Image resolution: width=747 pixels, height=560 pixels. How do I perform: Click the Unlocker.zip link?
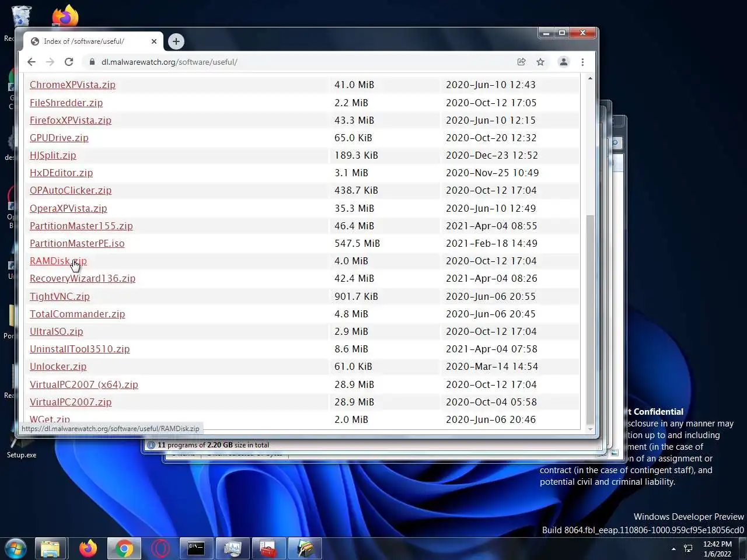tap(58, 366)
